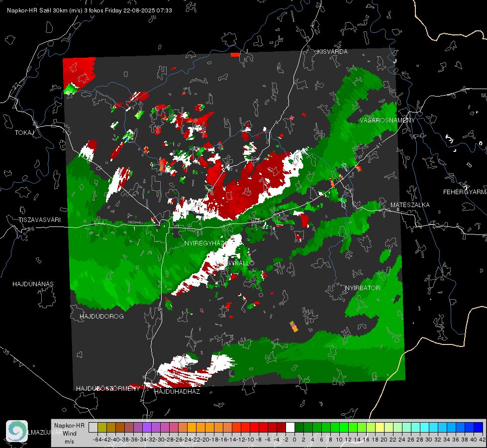Click the deep blue swatch at legend's right end
This screenshot has height=448, width=487.
[x=479, y=428]
